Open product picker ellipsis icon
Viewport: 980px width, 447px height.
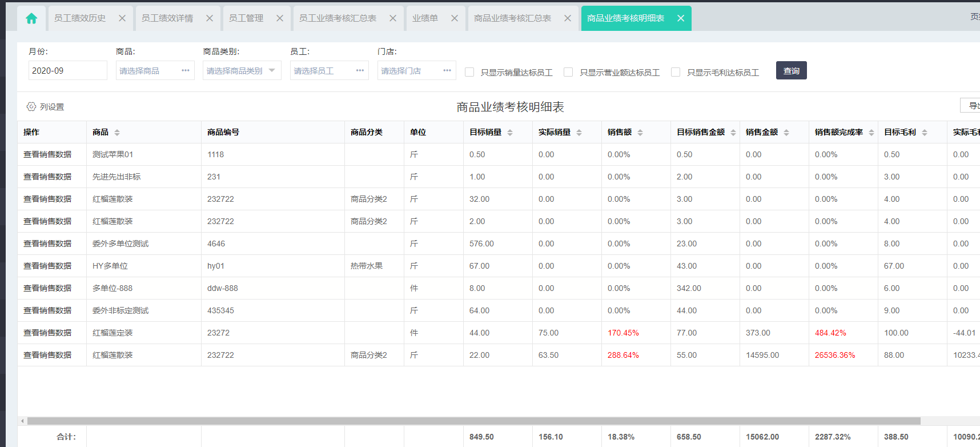pyautogui.click(x=186, y=70)
